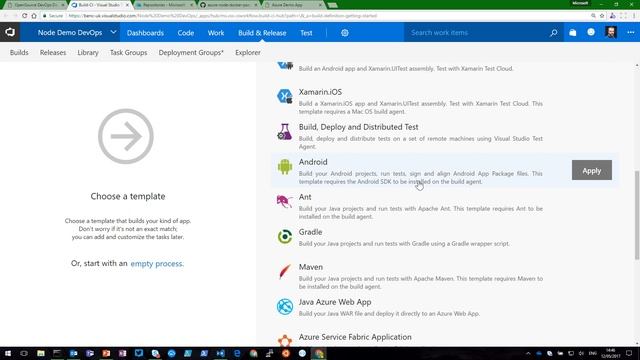The width and height of the screenshot is (640, 360).
Task: Click the Ant template icon
Action: coord(284,201)
